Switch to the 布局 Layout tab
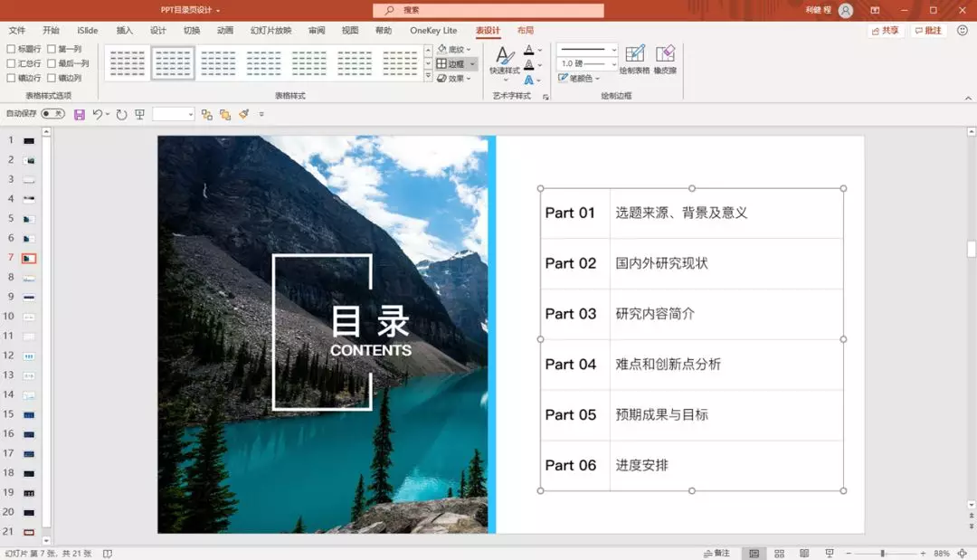Image resolution: width=977 pixels, height=560 pixels. [x=526, y=31]
